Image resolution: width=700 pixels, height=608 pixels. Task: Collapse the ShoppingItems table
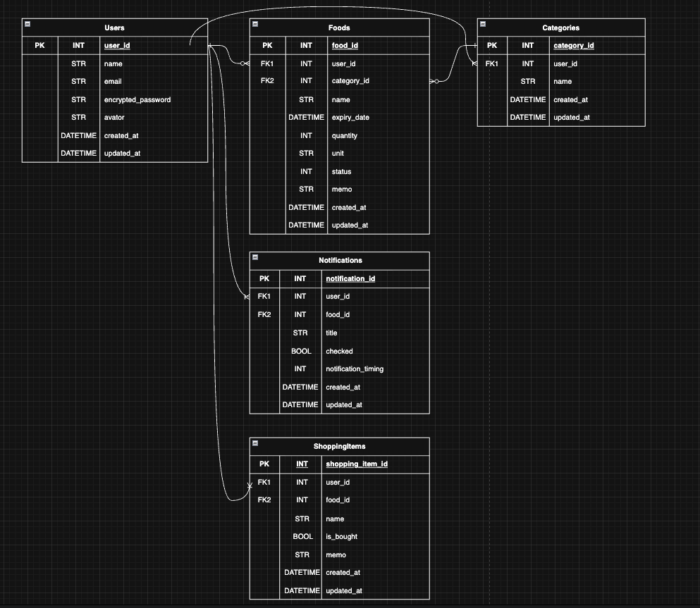pyautogui.click(x=255, y=443)
